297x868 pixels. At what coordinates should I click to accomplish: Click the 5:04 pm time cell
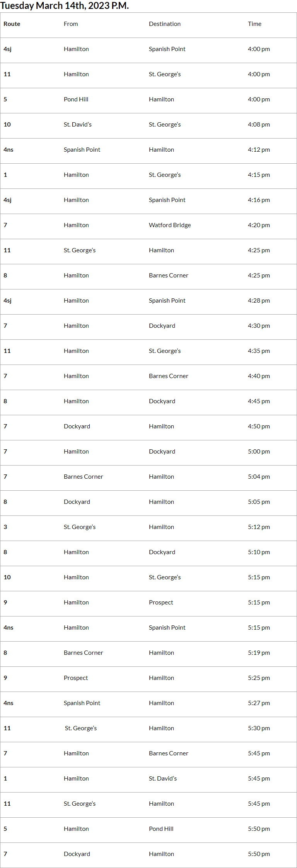(259, 477)
